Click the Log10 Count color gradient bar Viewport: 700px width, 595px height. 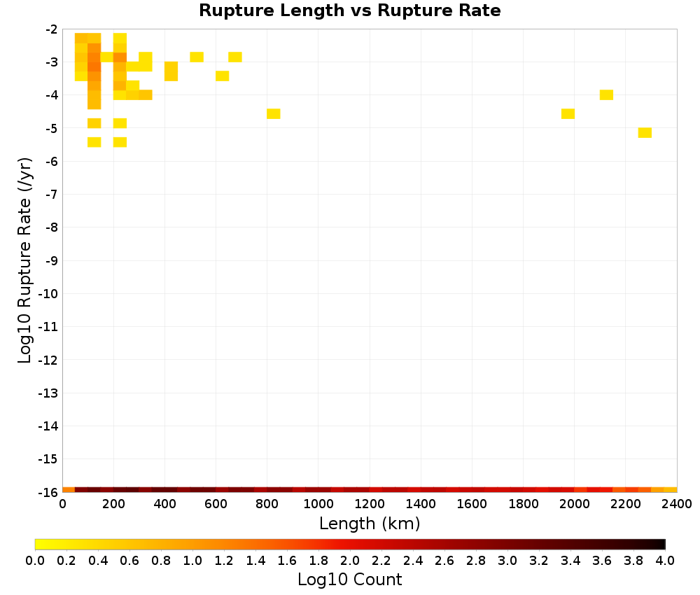coord(350,544)
